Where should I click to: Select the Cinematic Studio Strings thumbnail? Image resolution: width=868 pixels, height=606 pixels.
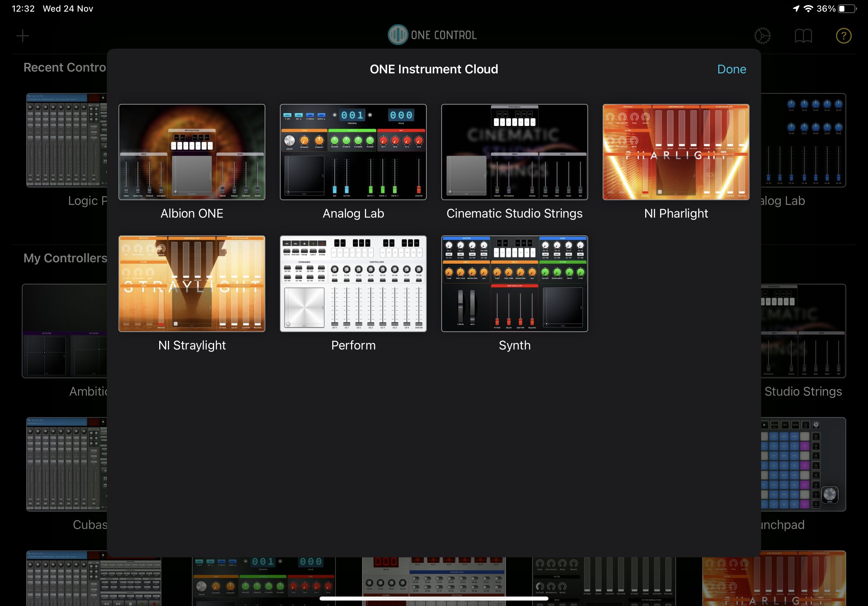(x=515, y=152)
